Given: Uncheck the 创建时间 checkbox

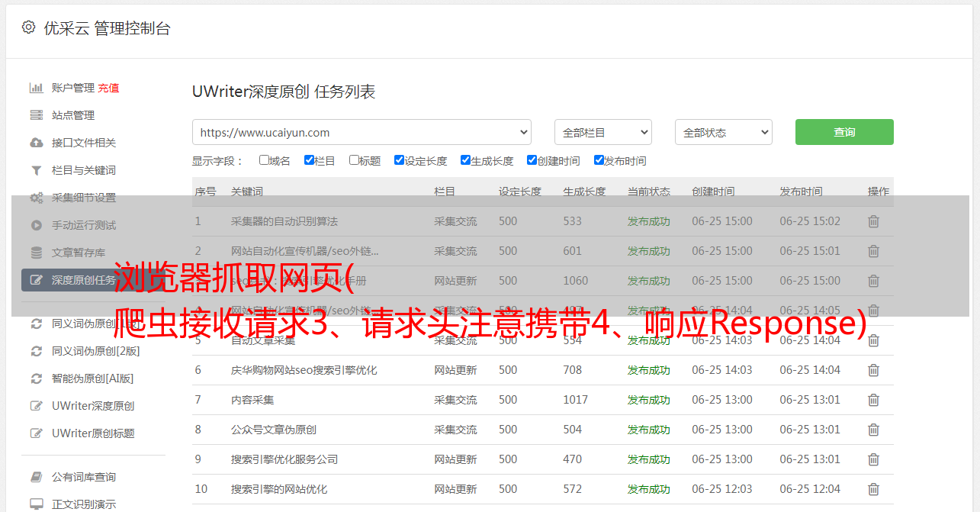Looking at the screenshot, I should (532, 160).
